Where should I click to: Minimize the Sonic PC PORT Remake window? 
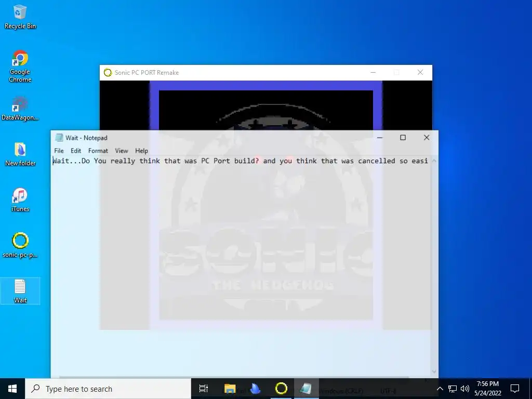point(373,72)
